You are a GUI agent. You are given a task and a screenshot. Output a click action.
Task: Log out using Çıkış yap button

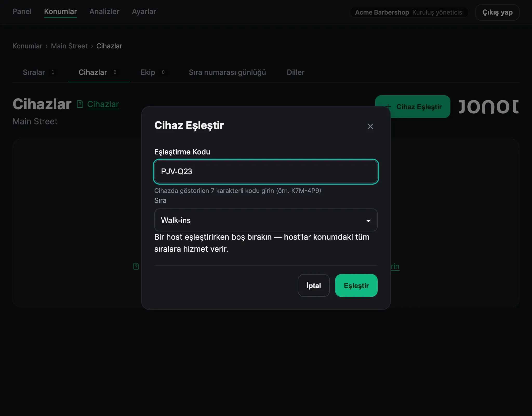point(497,12)
